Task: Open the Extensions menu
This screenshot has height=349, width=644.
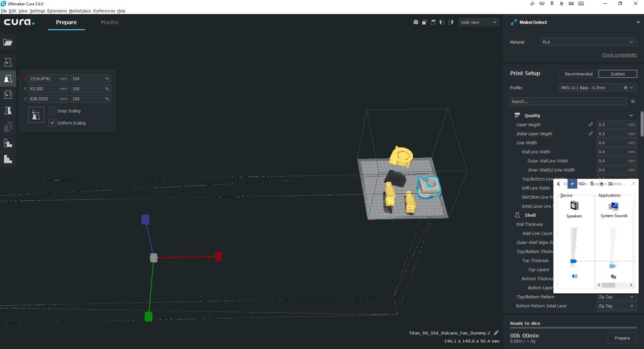Action: pyautogui.click(x=57, y=11)
